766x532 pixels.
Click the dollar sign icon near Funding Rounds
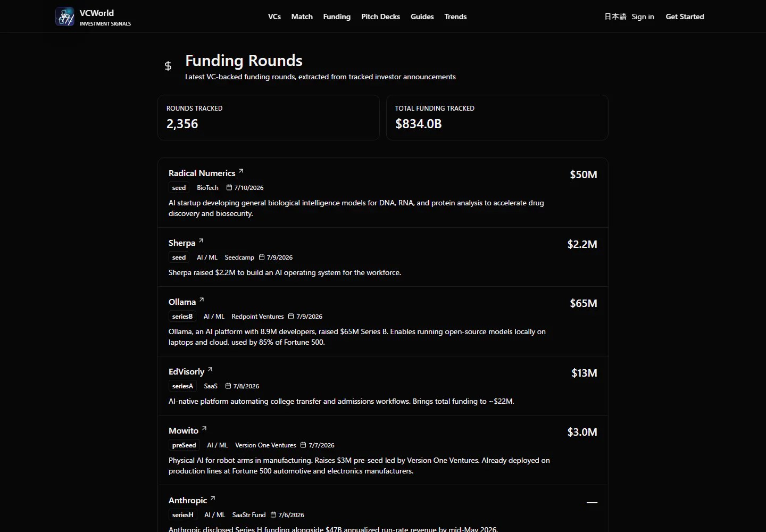tap(168, 66)
